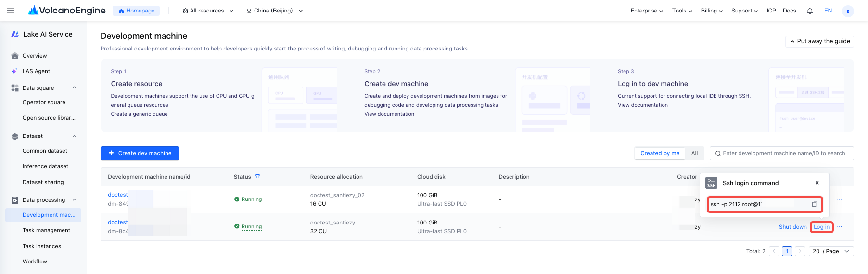The height and width of the screenshot is (274, 868).
Task: Click Running status of 16 CU machine
Action: [x=251, y=199]
